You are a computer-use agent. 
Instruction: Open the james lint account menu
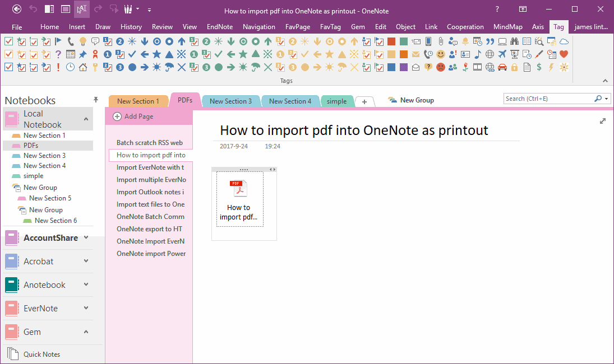(x=591, y=27)
